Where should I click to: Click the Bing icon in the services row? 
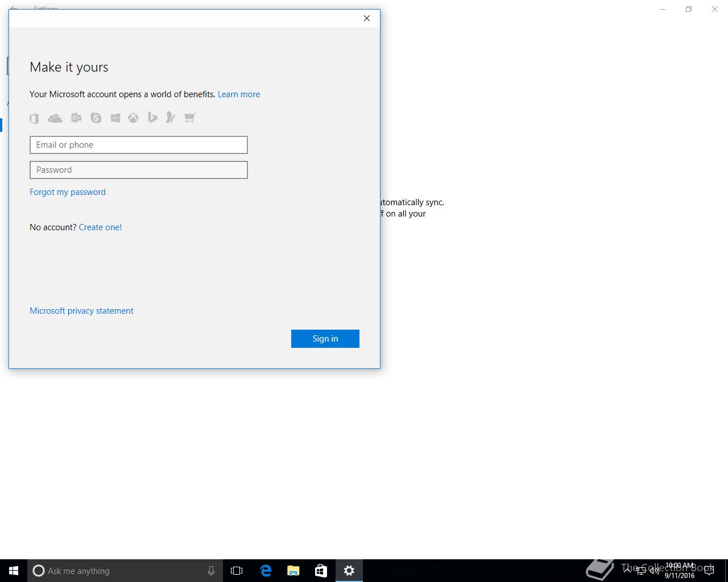pos(152,118)
